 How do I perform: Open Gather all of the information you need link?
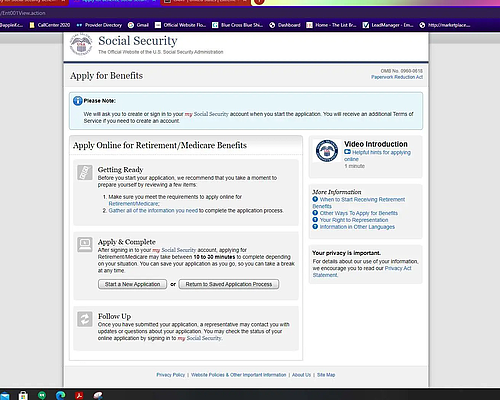coord(153,211)
